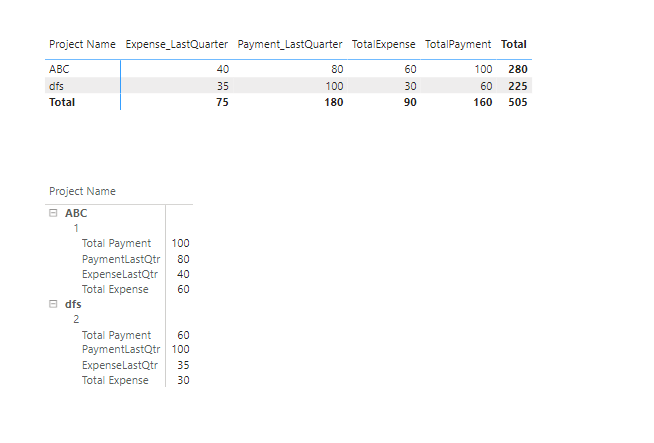The image size is (654, 443).
Task: Click matrix value 35 for dfs ExpenseLastQtr
Action: pos(183,365)
